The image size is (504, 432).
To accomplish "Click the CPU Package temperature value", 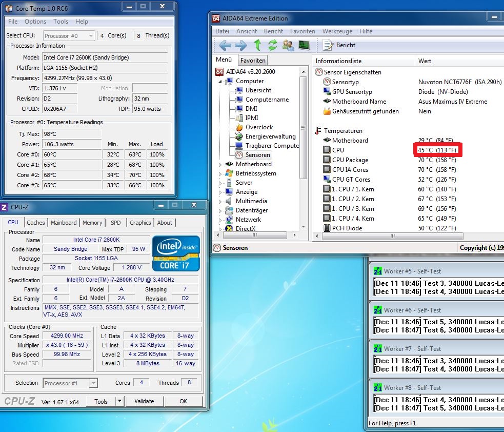I will (x=437, y=160).
